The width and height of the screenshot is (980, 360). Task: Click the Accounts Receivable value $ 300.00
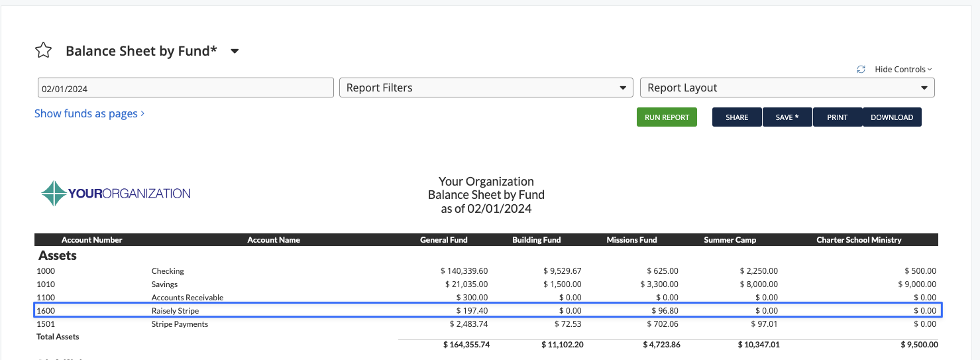click(472, 298)
